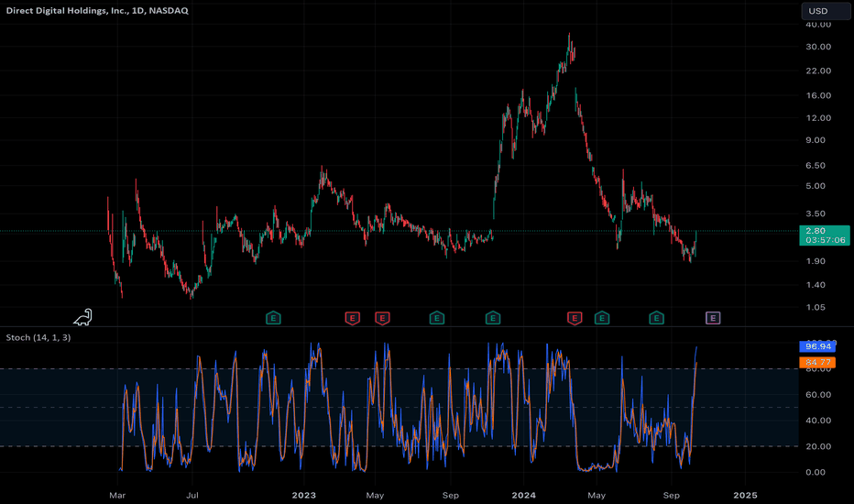Click the May label following 2023
The image size is (854, 504).
(x=375, y=495)
